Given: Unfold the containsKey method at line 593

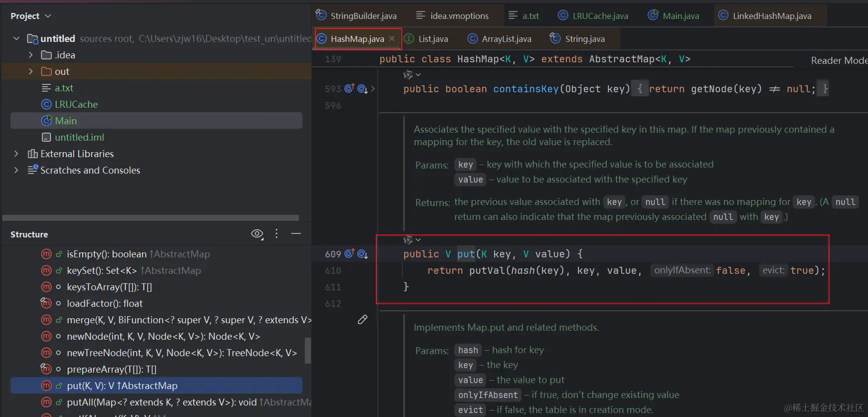Looking at the screenshot, I should pos(373,89).
